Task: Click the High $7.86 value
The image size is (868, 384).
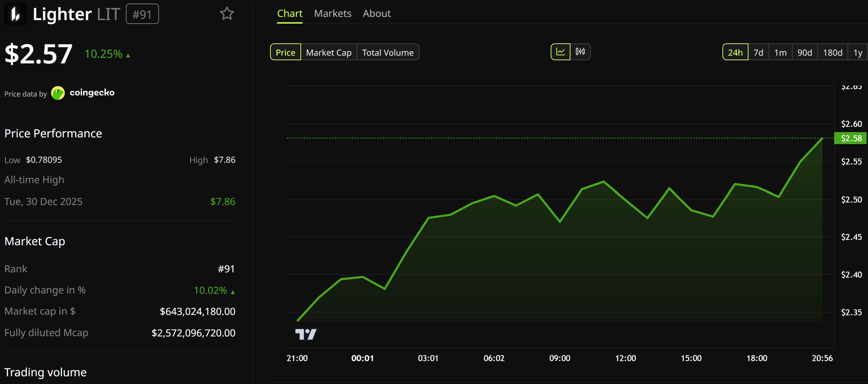Action: tap(225, 160)
